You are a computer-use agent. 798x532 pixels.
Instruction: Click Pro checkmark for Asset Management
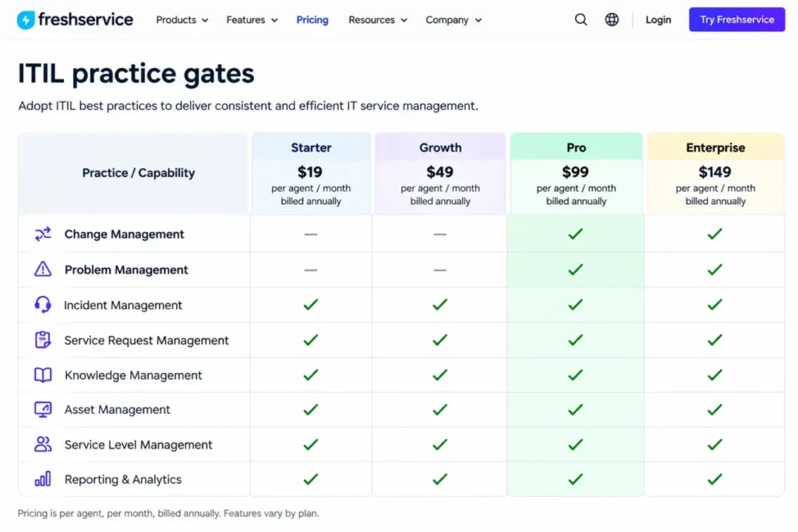tap(576, 410)
